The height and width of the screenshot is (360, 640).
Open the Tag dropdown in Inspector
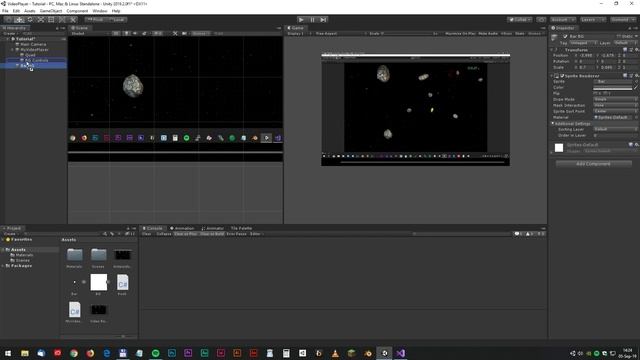pyautogui.click(x=583, y=43)
